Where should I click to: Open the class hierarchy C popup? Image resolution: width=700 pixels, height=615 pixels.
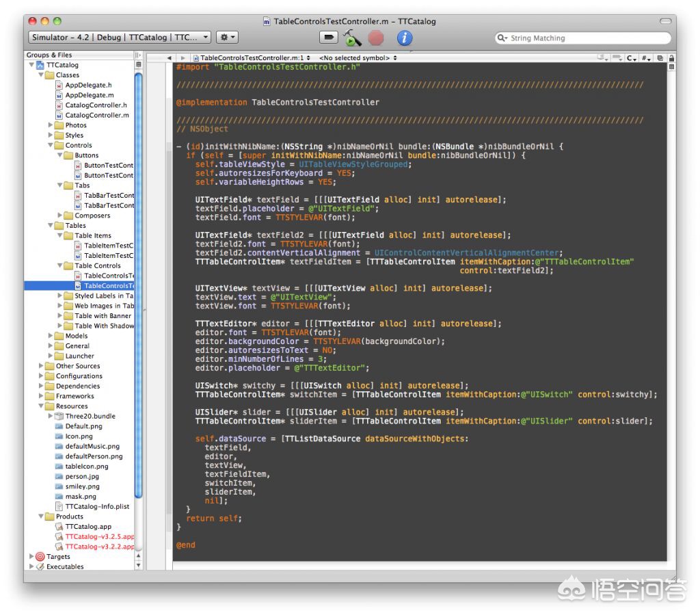(x=631, y=58)
